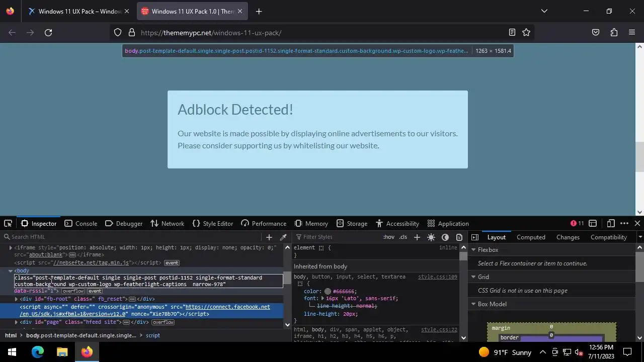The image size is (644, 362).
Task: Open selector highlighter next to element rule
Action: (x=321, y=248)
